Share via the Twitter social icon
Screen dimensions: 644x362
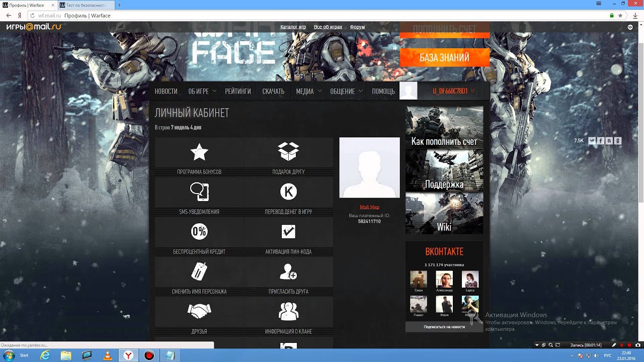pos(592,141)
